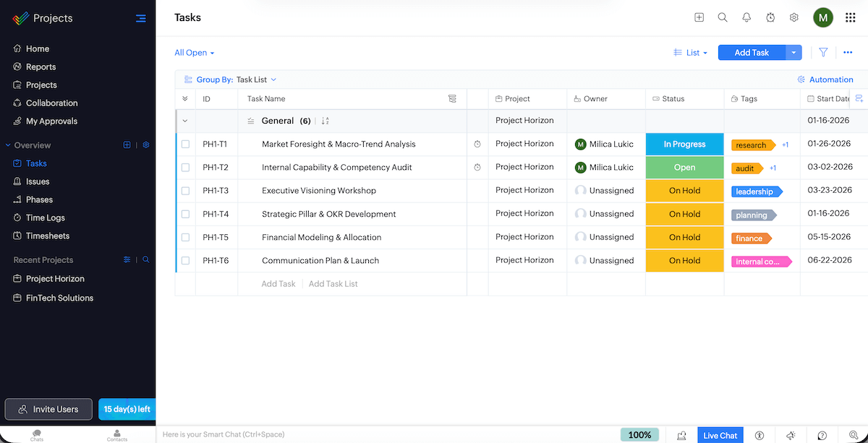Click the Add Task button

coord(751,52)
